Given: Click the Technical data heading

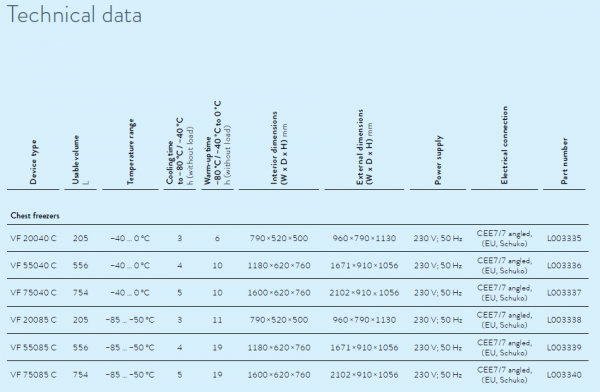Looking at the screenshot, I should pyautogui.click(x=74, y=15).
